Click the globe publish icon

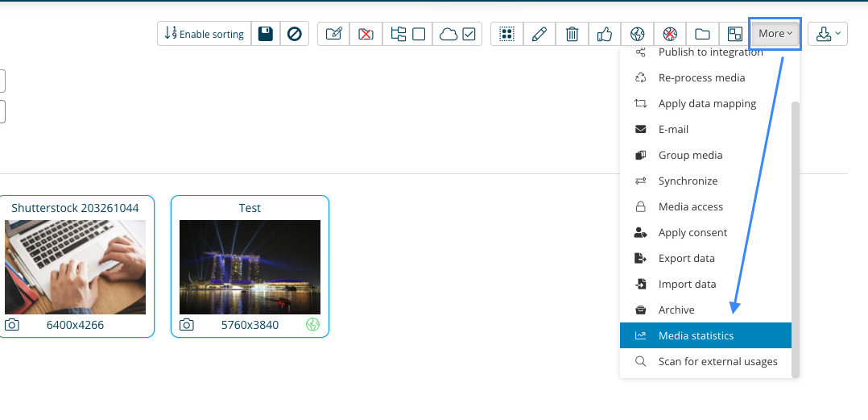(637, 34)
